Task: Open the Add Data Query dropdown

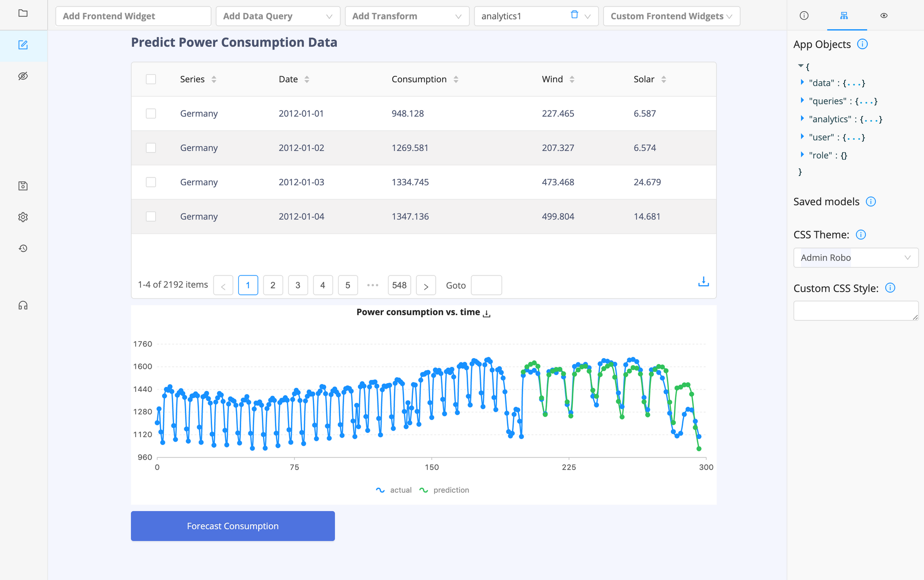Action: [x=278, y=16]
